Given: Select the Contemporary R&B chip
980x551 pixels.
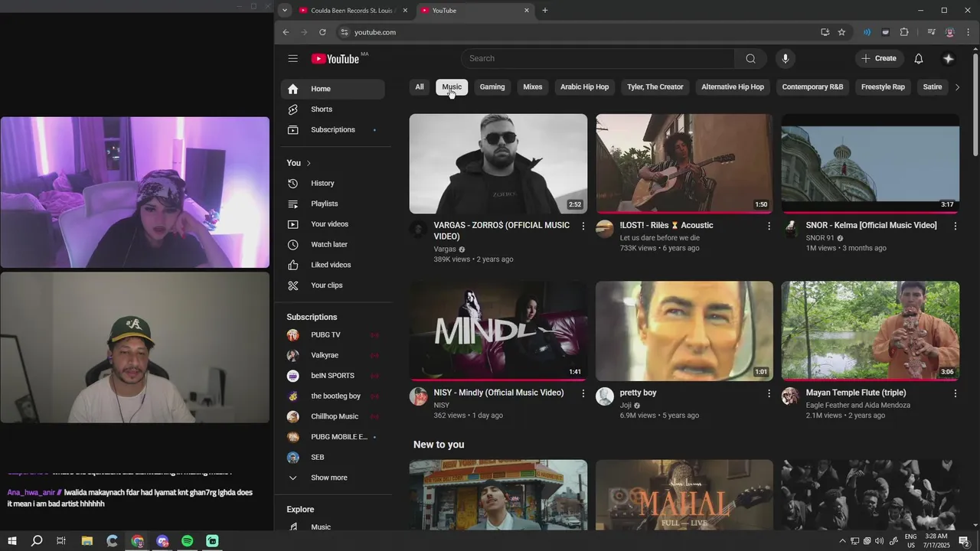Looking at the screenshot, I should (x=812, y=87).
